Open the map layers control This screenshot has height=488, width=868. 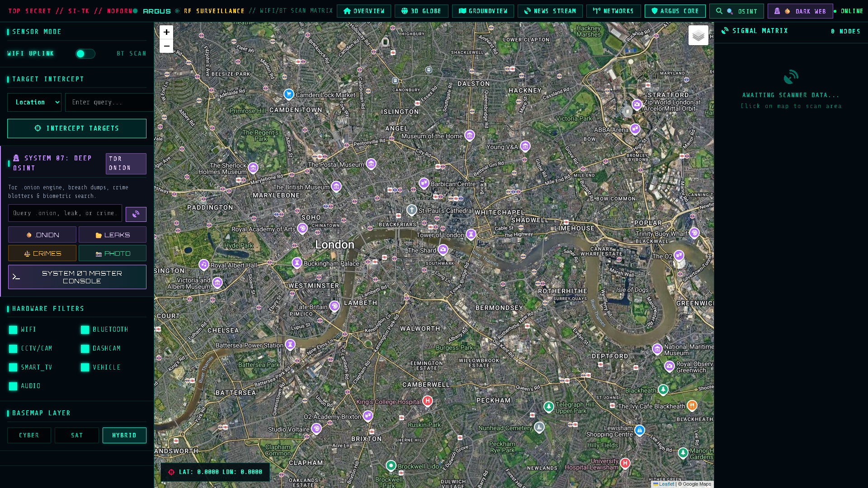698,35
